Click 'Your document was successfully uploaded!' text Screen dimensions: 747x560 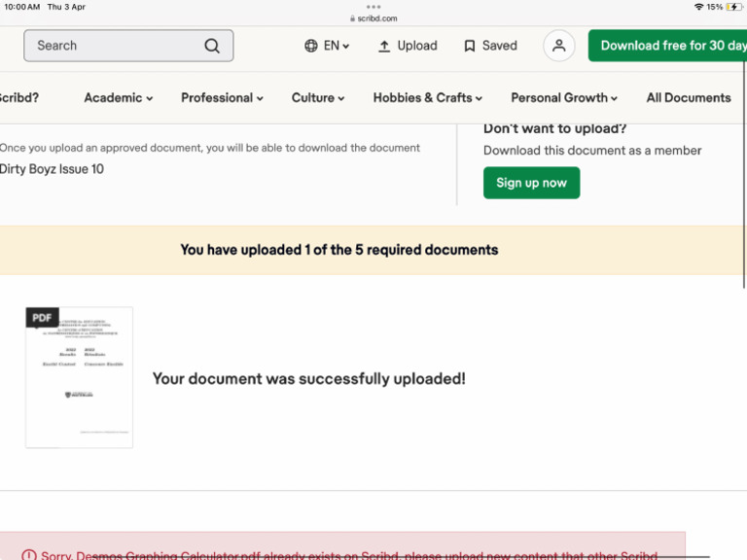coord(308,378)
